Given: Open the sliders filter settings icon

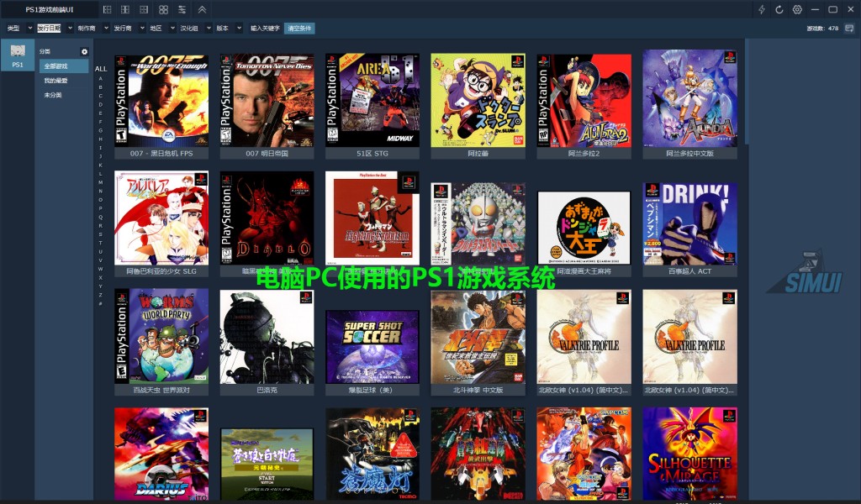Looking at the screenshot, I should [182, 9].
